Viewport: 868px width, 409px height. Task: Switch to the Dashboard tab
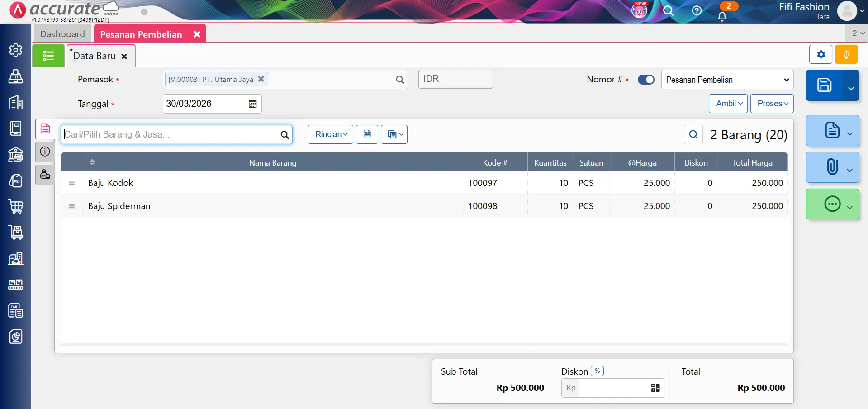(62, 33)
